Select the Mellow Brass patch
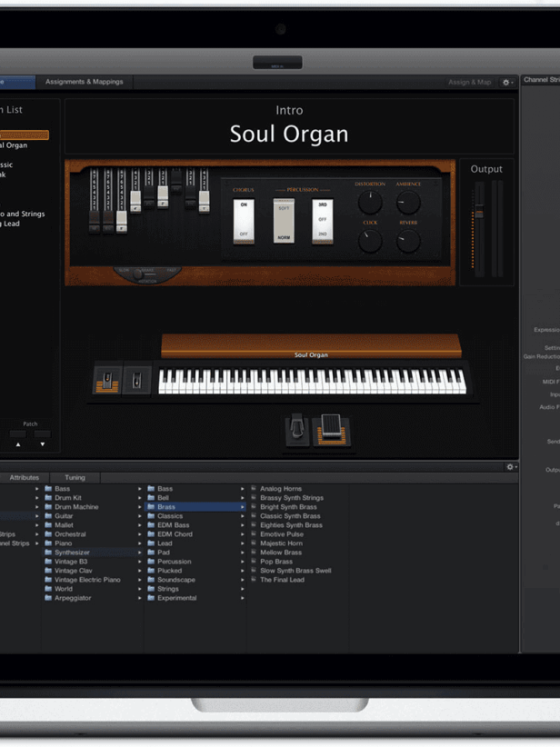The height and width of the screenshot is (747, 560). (x=281, y=553)
